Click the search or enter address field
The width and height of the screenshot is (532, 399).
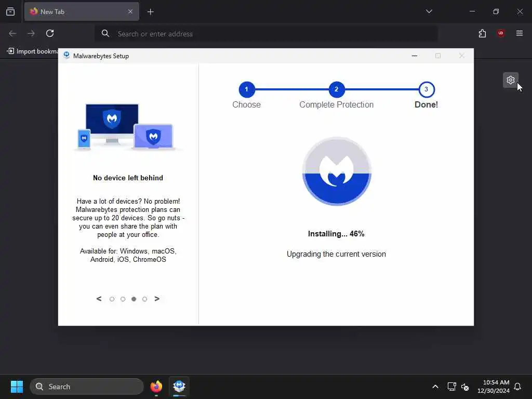tap(267, 34)
